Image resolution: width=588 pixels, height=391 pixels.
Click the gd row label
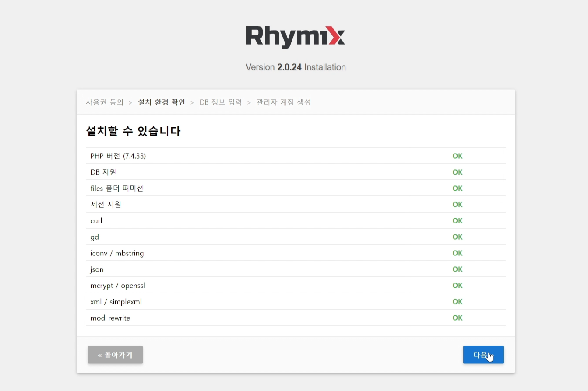click(95, 237)
